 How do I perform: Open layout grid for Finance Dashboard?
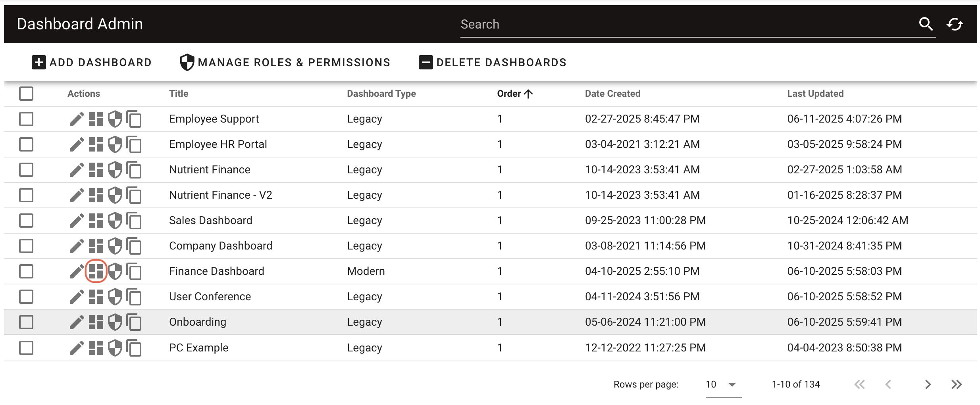click(96, 271)
